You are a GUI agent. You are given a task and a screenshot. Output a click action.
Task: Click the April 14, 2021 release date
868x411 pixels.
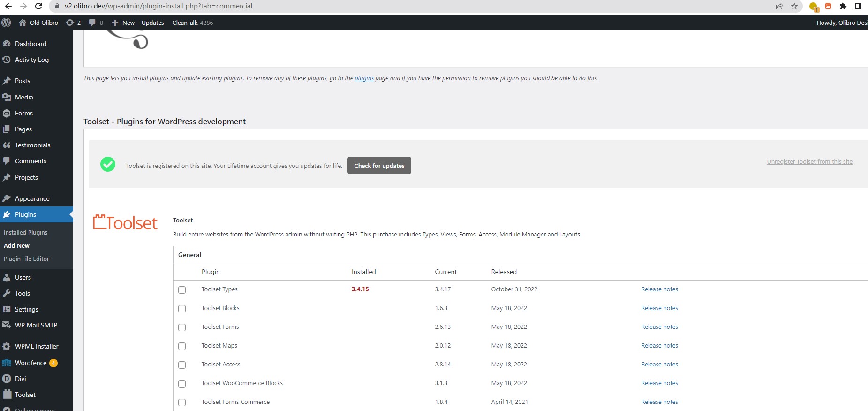510,402
